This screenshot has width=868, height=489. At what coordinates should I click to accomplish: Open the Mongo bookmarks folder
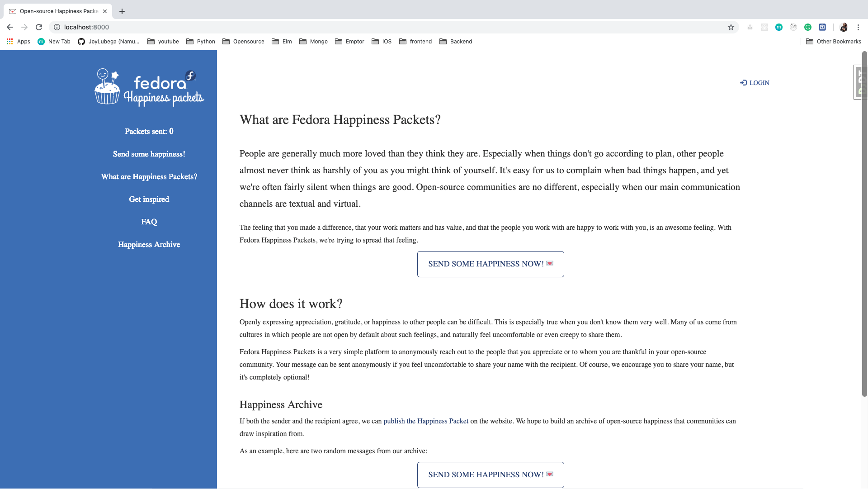tap(313, 41)
